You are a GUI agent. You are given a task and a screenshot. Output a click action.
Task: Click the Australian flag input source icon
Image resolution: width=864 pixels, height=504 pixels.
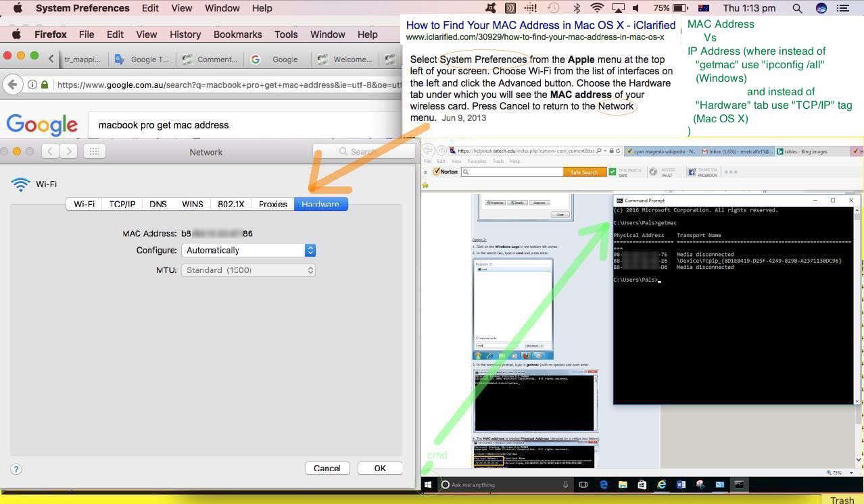[703, 8]
